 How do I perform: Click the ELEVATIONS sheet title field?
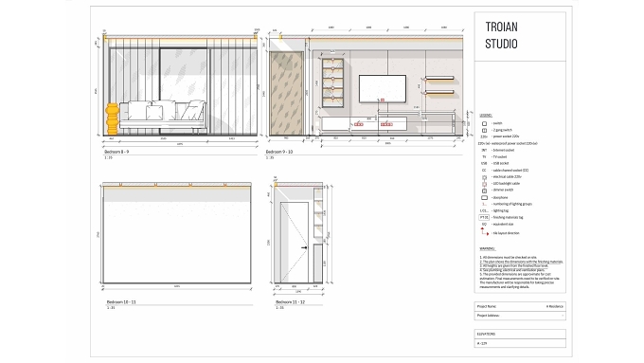520,334
